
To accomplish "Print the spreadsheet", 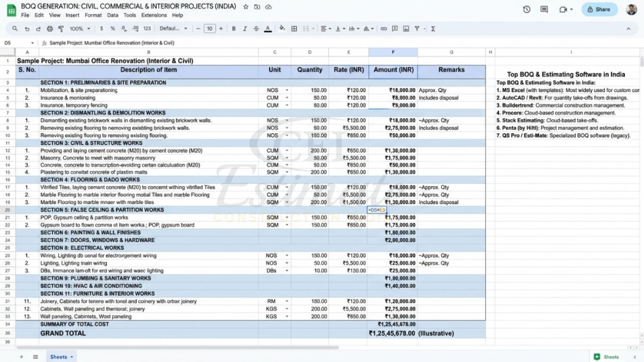I will 49,29.
